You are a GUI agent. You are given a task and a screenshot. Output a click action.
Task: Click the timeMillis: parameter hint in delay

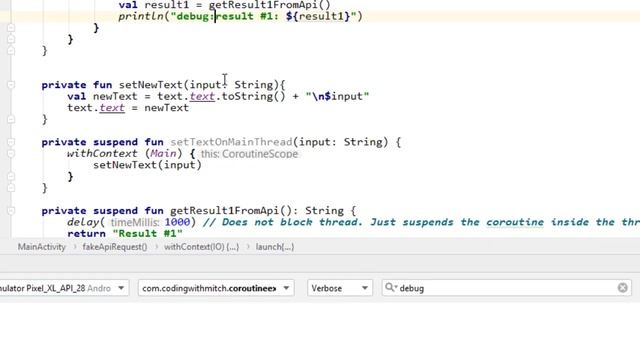135,222
